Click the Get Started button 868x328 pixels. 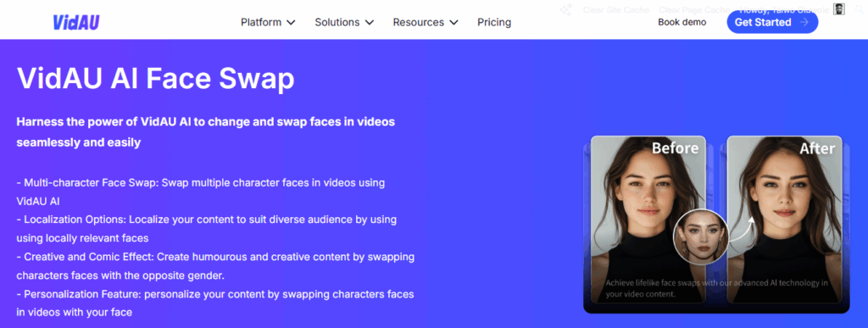[x=772, y=22]
